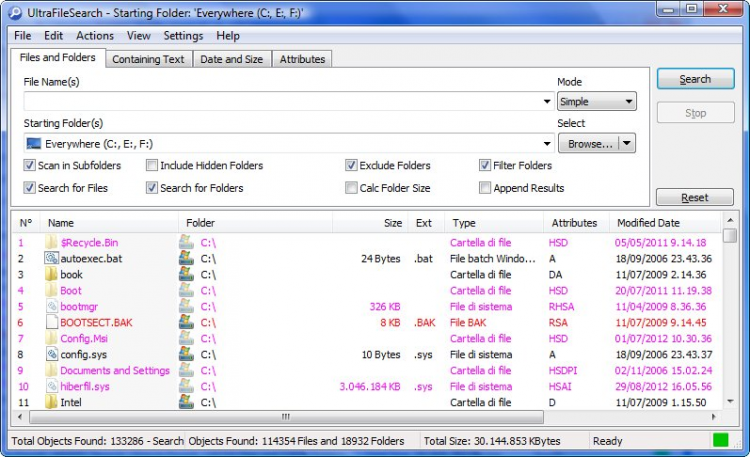Click the Stop button
The width and height of the screenshot is (750, 457).
695,113
